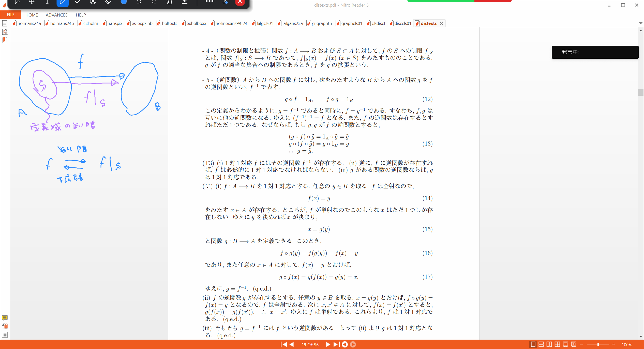
Task: Switch to clsdiscf document tab
Action: click(376, 23)
